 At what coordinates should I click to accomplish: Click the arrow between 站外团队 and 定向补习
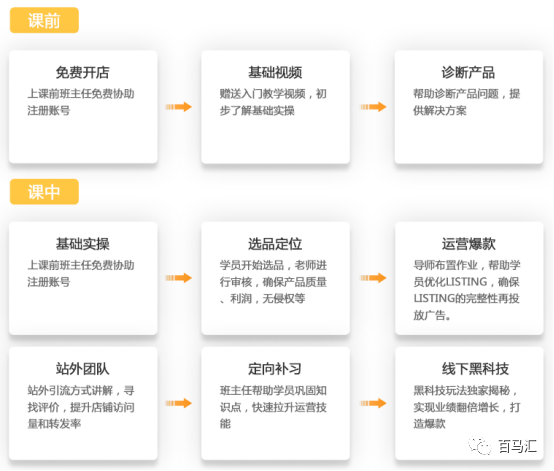click(179, 403)
